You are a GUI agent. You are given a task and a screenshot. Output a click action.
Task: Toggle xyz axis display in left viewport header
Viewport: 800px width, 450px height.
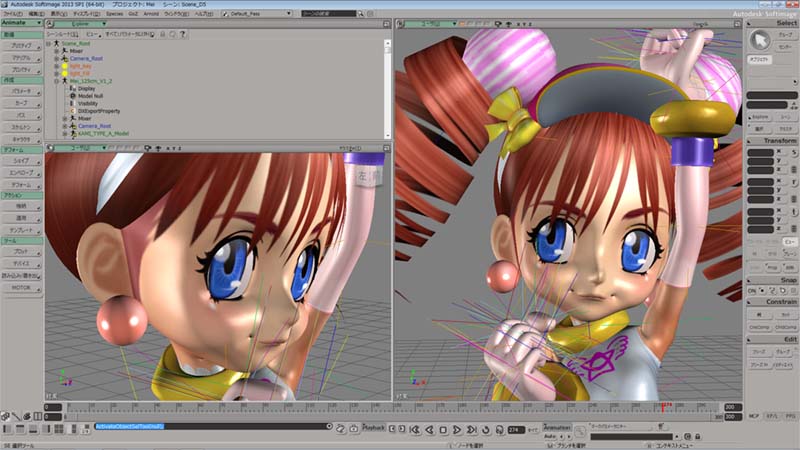174,148
